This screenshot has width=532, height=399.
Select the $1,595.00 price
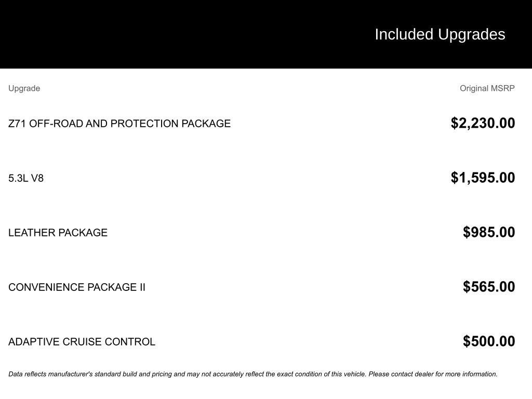(x=483, y=178)
